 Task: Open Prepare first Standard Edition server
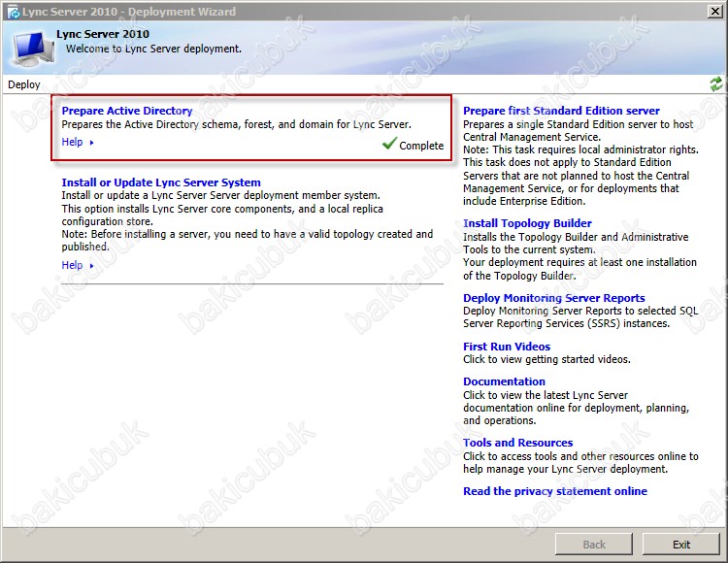tap(561, 111)
